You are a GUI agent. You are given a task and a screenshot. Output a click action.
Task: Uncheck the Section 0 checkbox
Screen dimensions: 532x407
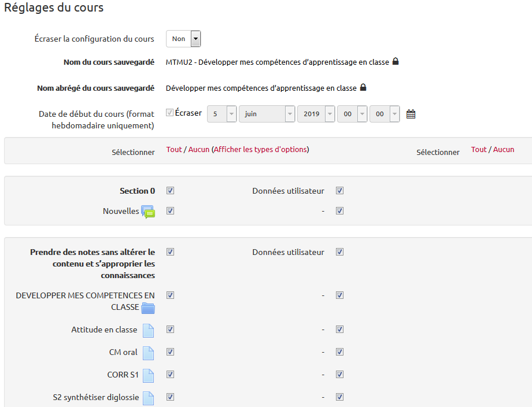[170, 191]
